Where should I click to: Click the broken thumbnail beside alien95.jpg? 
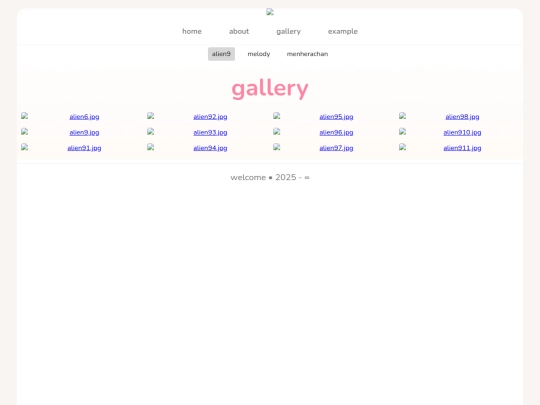point(277,116)
